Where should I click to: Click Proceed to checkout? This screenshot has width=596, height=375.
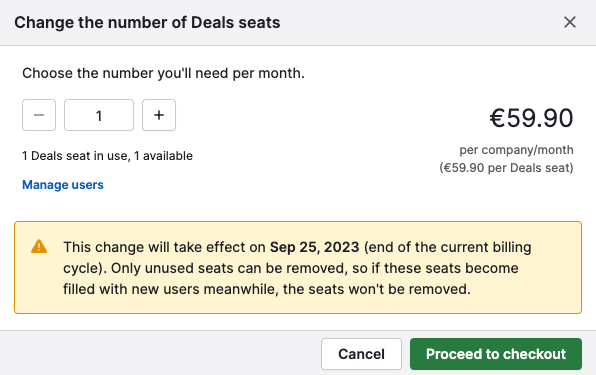(x=496, y=354)
